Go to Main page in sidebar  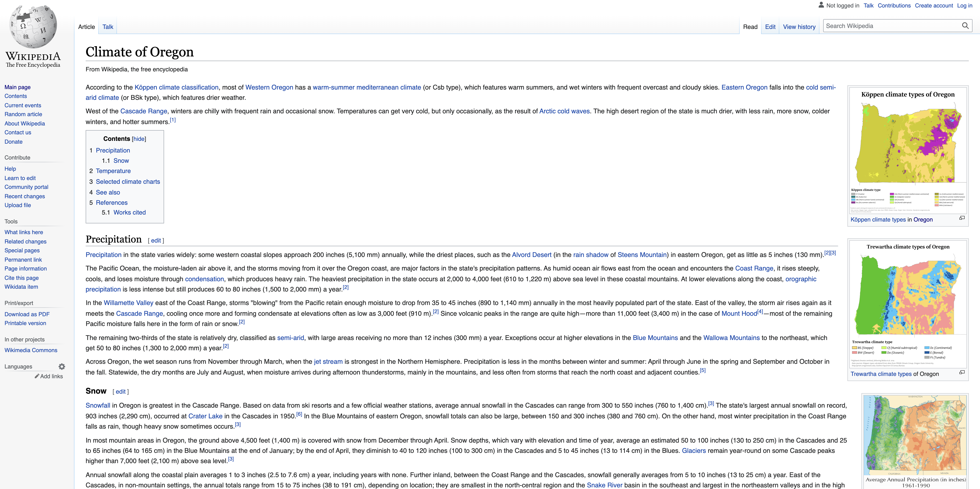(x=18, y=87)
